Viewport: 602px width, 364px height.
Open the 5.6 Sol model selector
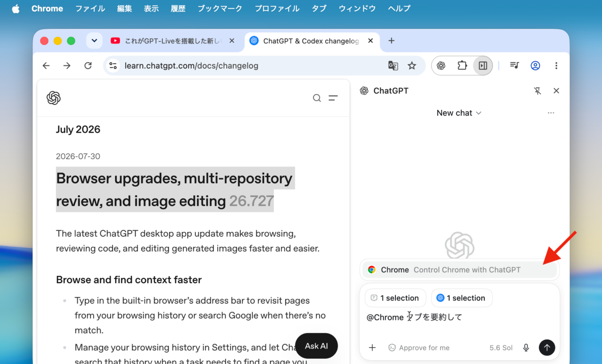click(501, 348)
